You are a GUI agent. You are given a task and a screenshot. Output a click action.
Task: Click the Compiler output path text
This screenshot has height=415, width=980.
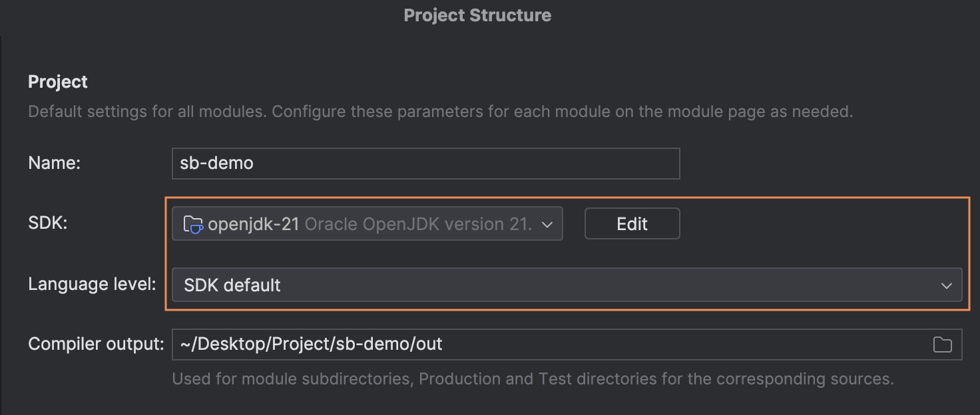(x=312, y=344)
